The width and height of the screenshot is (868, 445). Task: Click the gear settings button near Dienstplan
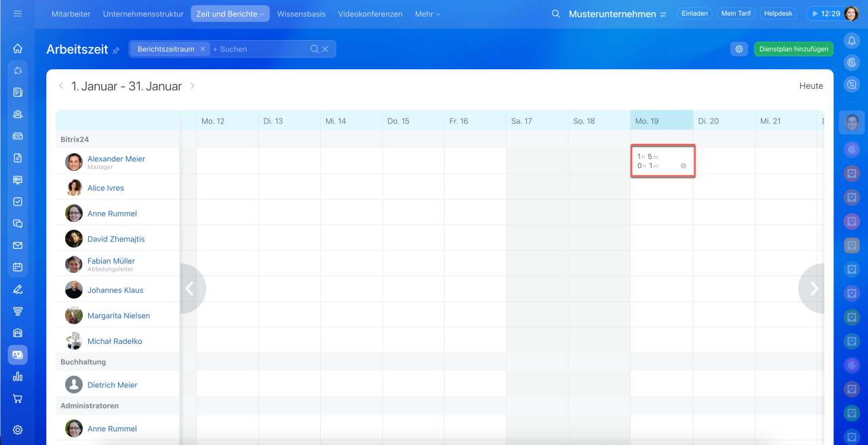(x=739, y=49)
